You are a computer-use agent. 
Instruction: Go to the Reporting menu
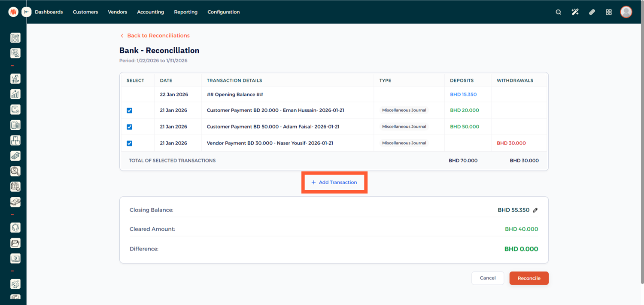coord(185,12)
